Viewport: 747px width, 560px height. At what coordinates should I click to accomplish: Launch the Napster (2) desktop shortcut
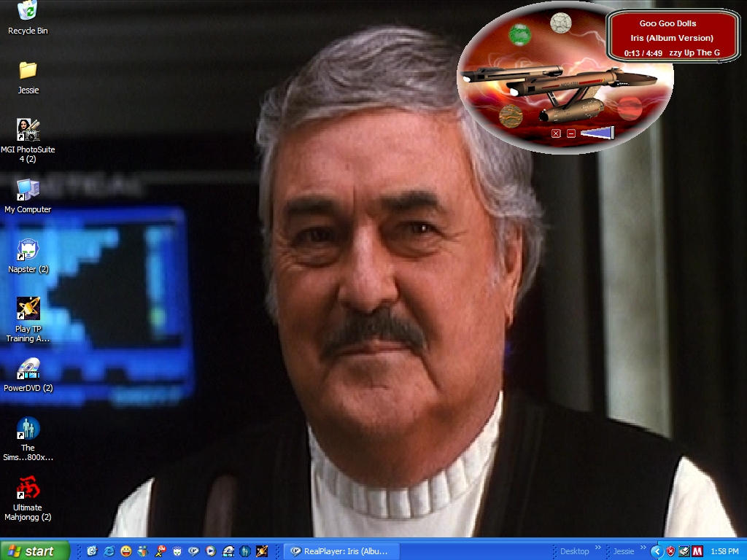(28, 256)
